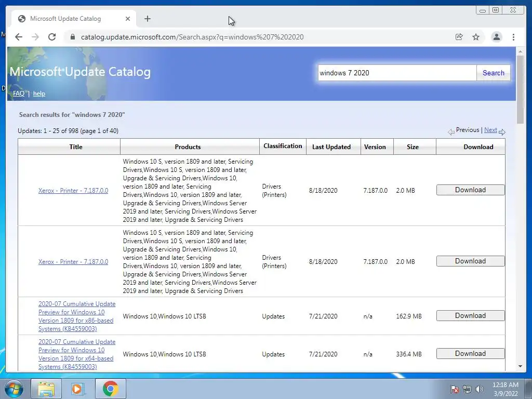Sort results by the Title column header
The height and width of the screenshot is (399, 532).
76,147
